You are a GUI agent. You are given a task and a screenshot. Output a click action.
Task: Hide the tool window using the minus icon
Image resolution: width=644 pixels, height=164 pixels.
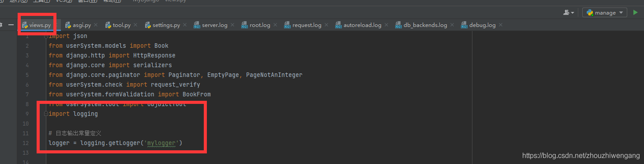(11, 25)
